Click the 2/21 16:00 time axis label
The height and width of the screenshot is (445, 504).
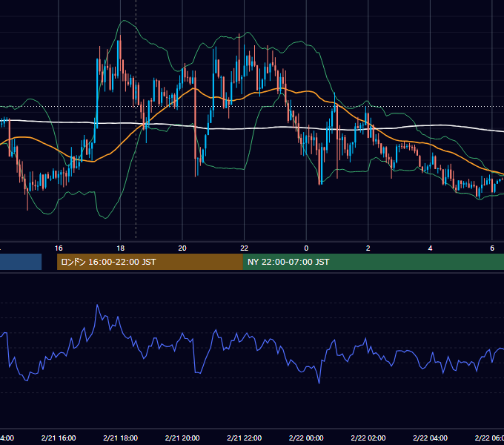click(59, 438)
